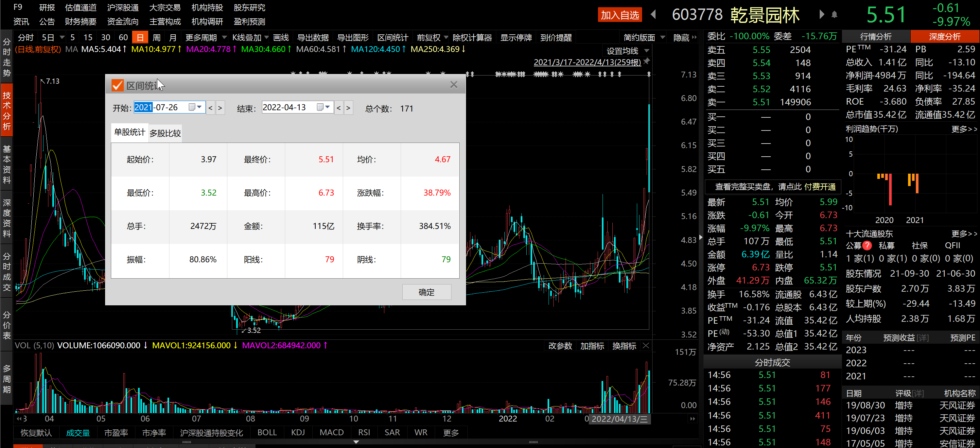Expand the 更多周期 dropdown
The width and height of the screenshot is (980, 448).
pos(224,37)
